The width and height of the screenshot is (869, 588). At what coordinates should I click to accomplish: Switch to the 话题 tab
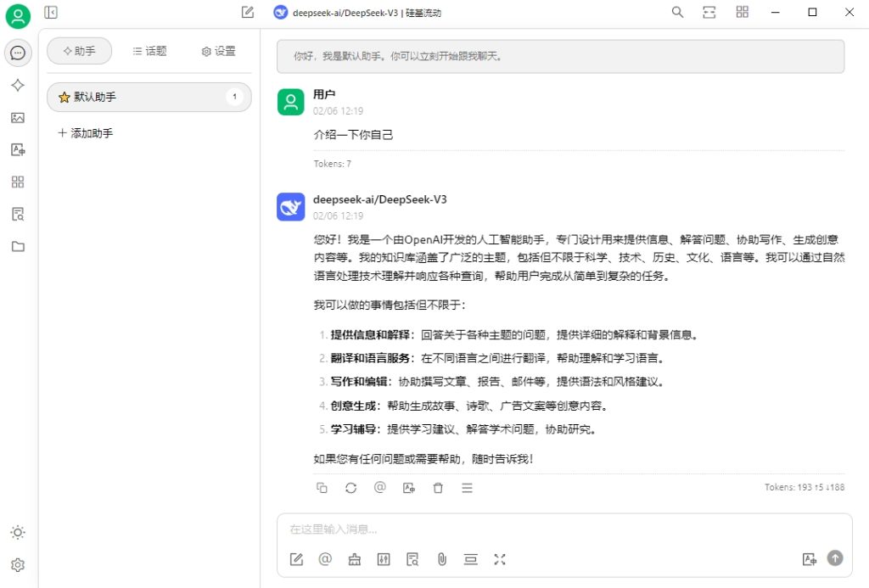pyautogui.click(x=149, y=51)
